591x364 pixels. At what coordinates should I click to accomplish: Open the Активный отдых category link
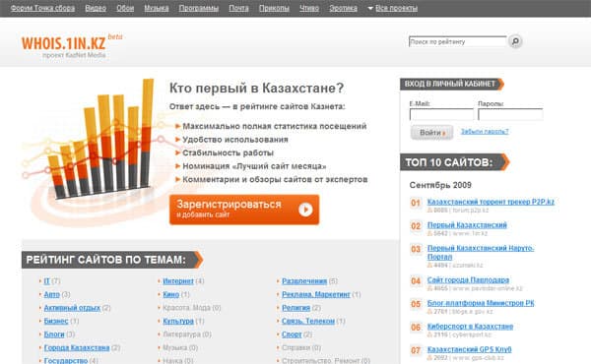point(72,308)
